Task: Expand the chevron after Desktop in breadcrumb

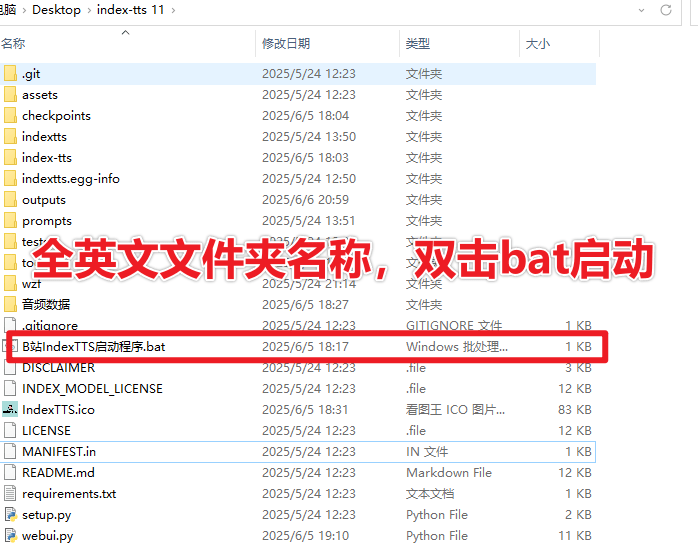Action: [87, 10]
